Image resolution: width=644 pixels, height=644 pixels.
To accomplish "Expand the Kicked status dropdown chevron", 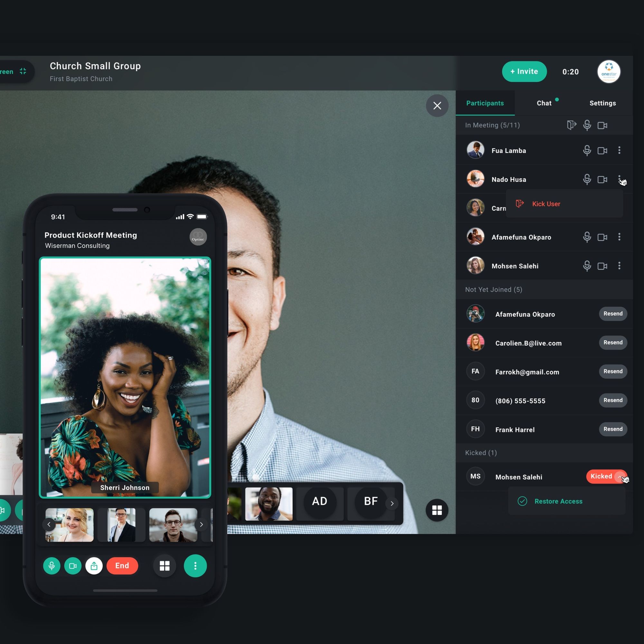I will (619, 476).
